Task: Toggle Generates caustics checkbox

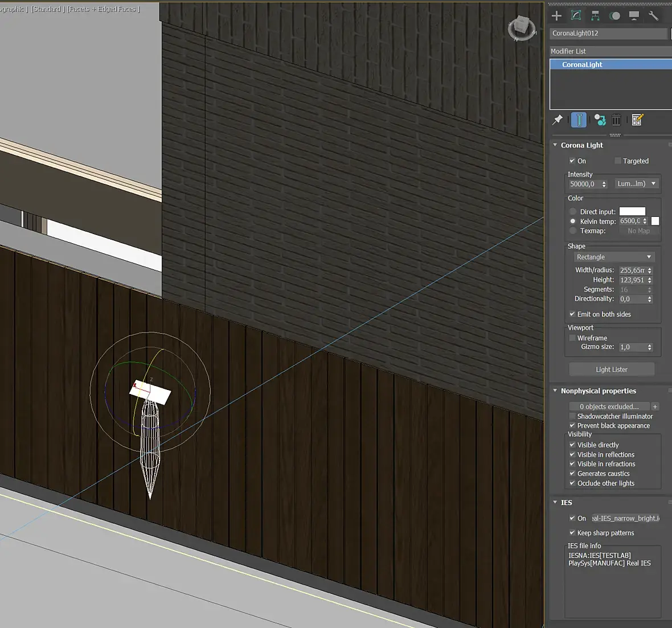Action: [x=572, y=473]
